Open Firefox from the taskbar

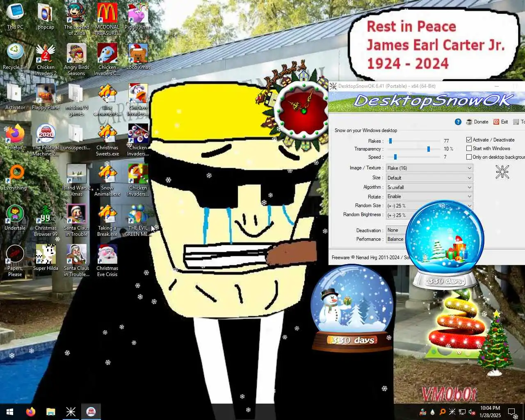30,412
